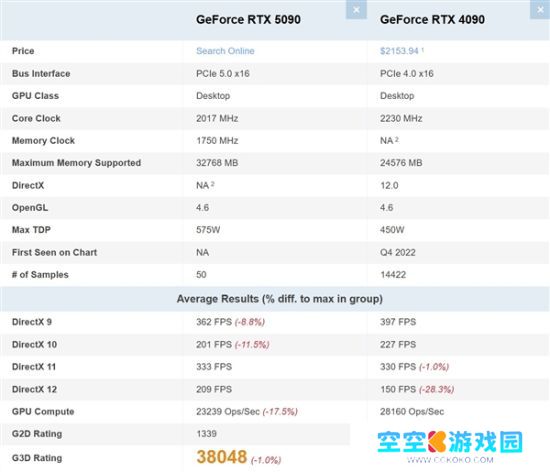This screenshot has width=550, height=472.
Task: Click the 201 FPS DirectX 10 result
Action: point(214,345)
